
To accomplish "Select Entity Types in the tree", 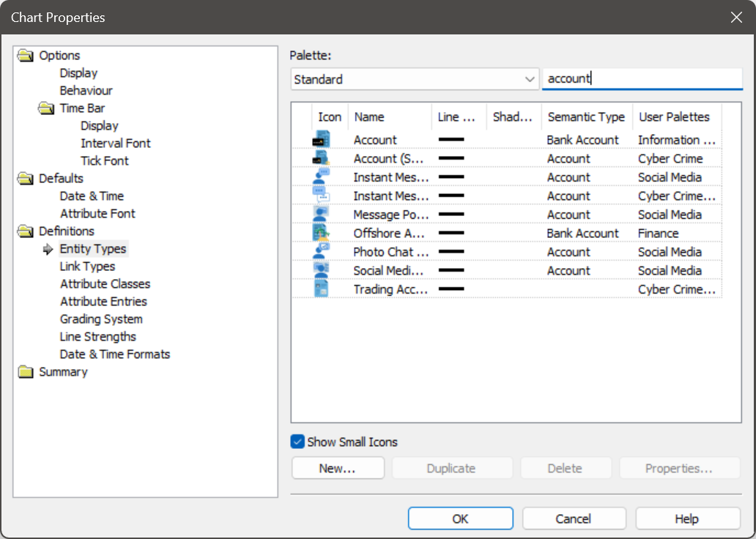I will [93, 248].
